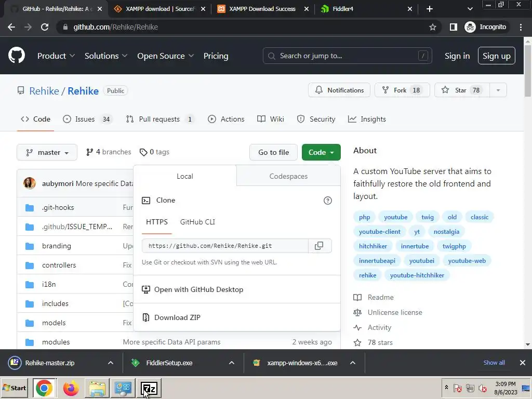Open Rehike-master.zip download options arrow
532x399 pixels.
point(111,363)
